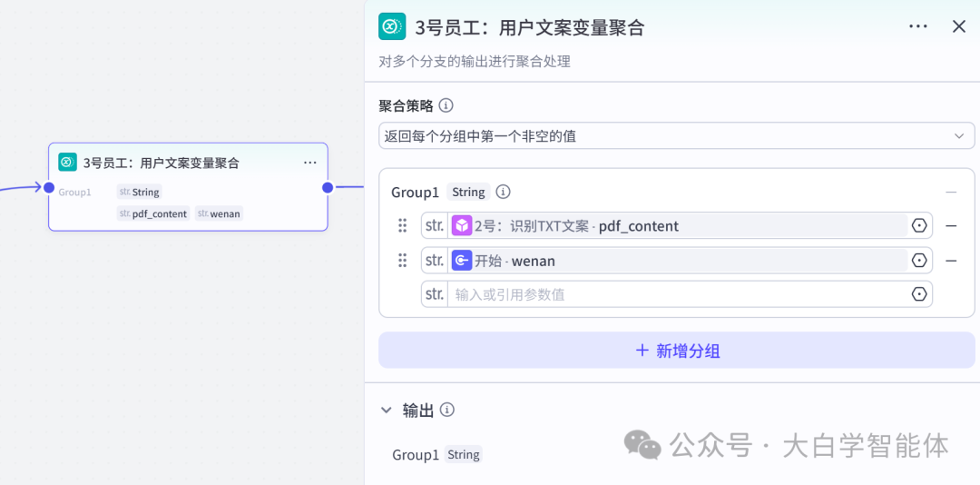Click the node's right output connection port

click(327, 187)
